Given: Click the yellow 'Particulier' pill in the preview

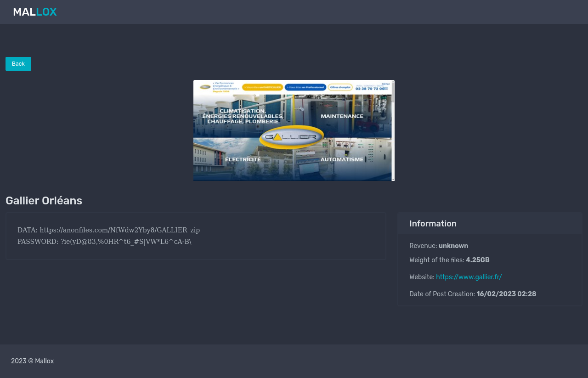Looking at the screenshot, I should click(262, 87).
